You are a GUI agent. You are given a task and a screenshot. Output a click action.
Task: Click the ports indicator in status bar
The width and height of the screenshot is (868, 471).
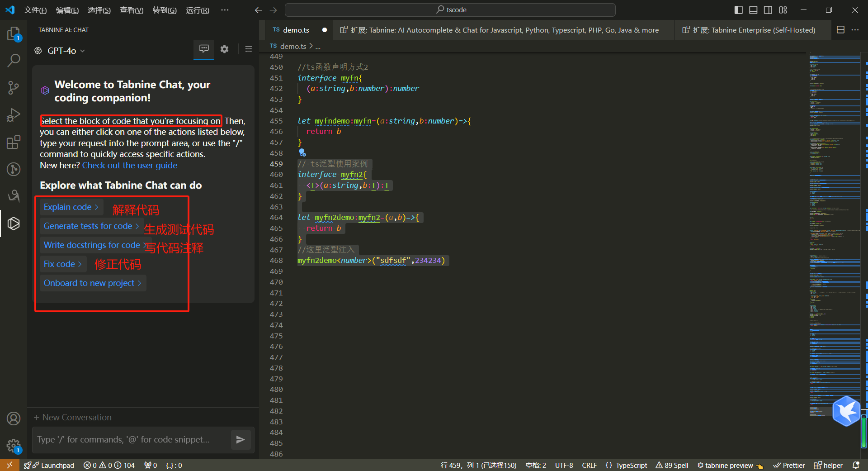151,465
